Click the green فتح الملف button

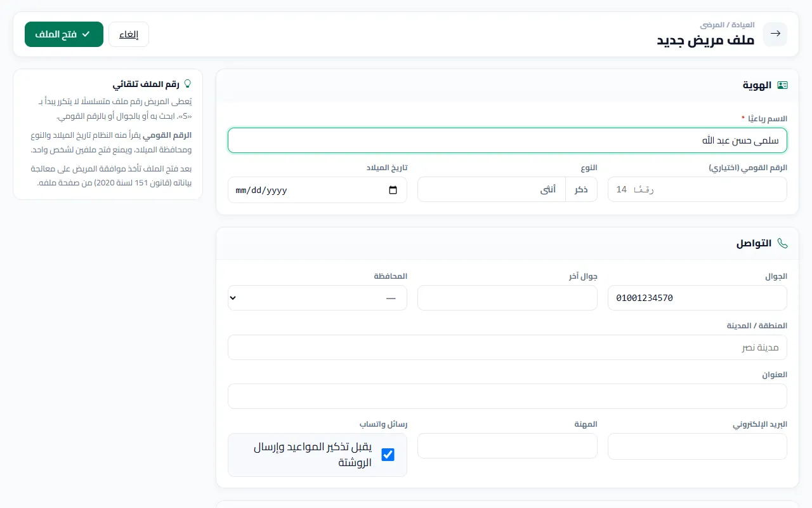tap(64, 34)
